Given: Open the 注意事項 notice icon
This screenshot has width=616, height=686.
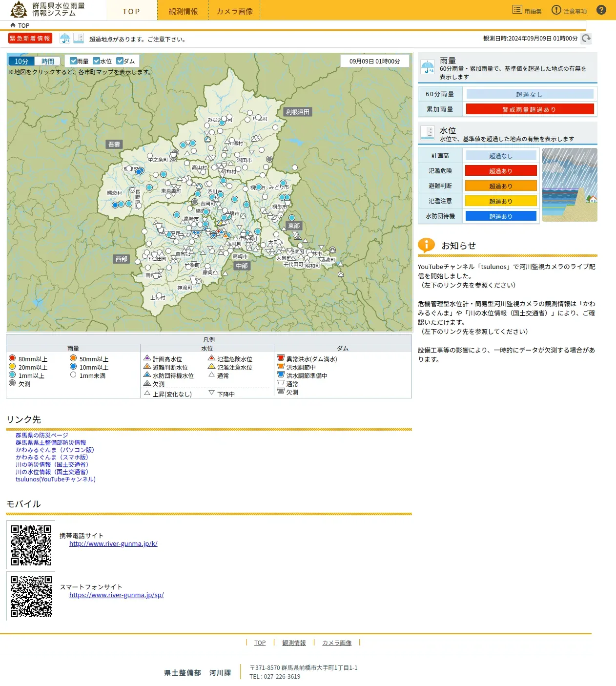Looking at the screenshot, I should click(556, 10).
